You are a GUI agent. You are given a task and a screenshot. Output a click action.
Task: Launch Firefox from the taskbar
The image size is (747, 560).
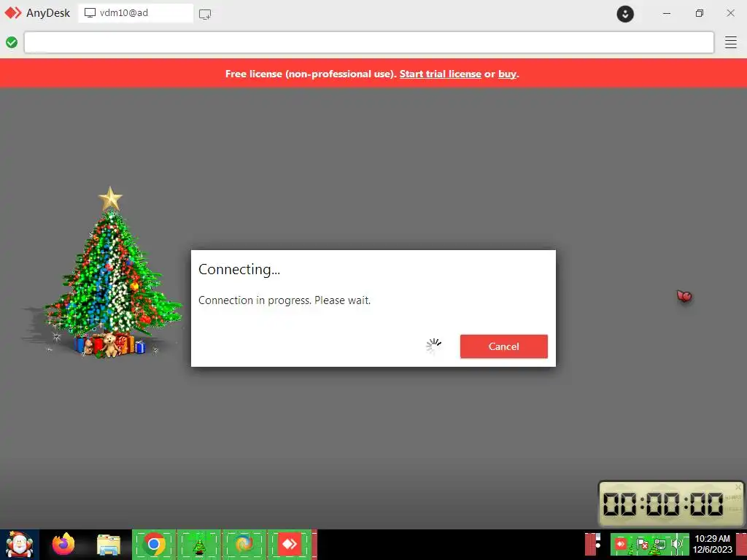[63, 544]
